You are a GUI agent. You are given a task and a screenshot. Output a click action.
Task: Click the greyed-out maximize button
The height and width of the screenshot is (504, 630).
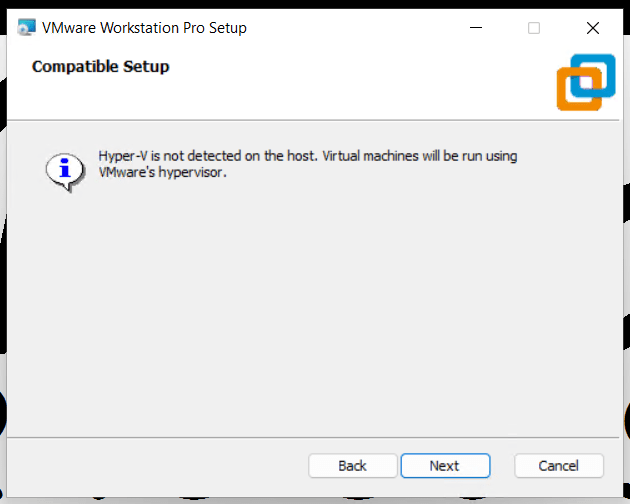click(x=534, y=28)
